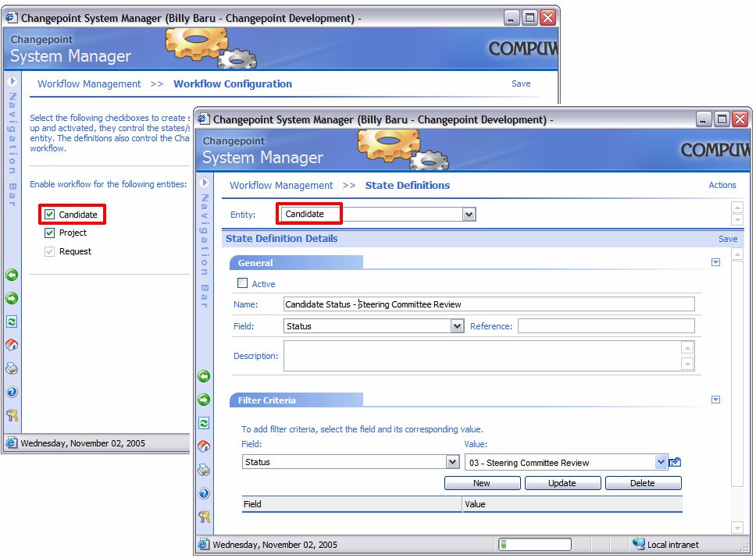This screenshot has width=756, height=558.
Task: Open the Entity dropdown showing Candidate
Action: pos(469,214)
